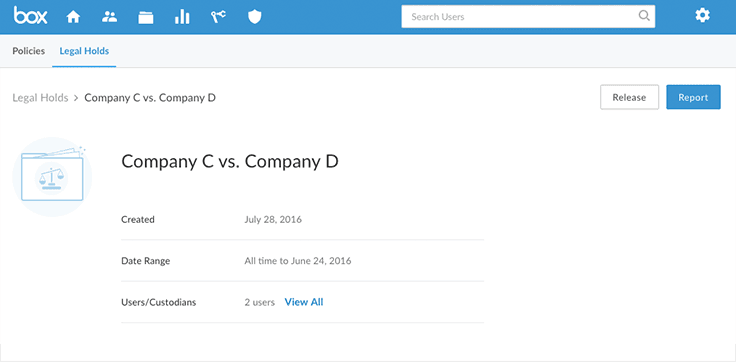This screenshot has width=736, height=364.
Task: Select the Legal Holds tab
Action: [x=84, y=51]
